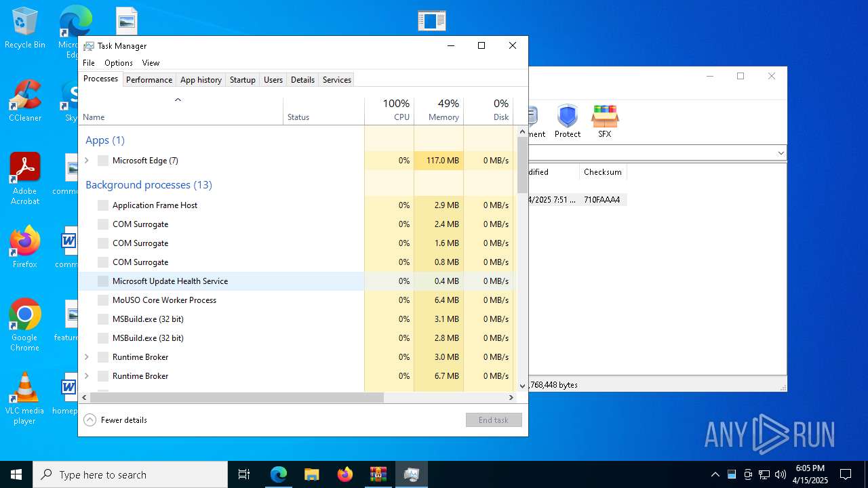Click Task Manager title bar icon
868x488 pixels.
[x=89, y=46]
